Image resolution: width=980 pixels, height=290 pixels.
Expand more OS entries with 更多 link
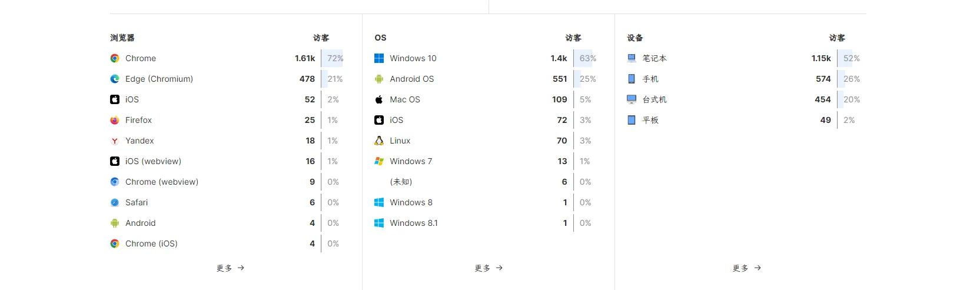(489, 268)
